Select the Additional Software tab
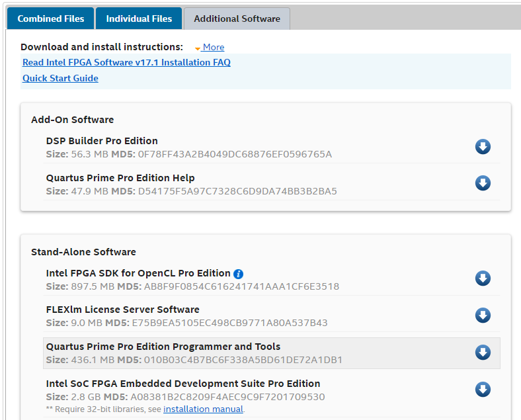Image resolution: width=521 pixels, height=420 pixels. [x=237, y=19]
